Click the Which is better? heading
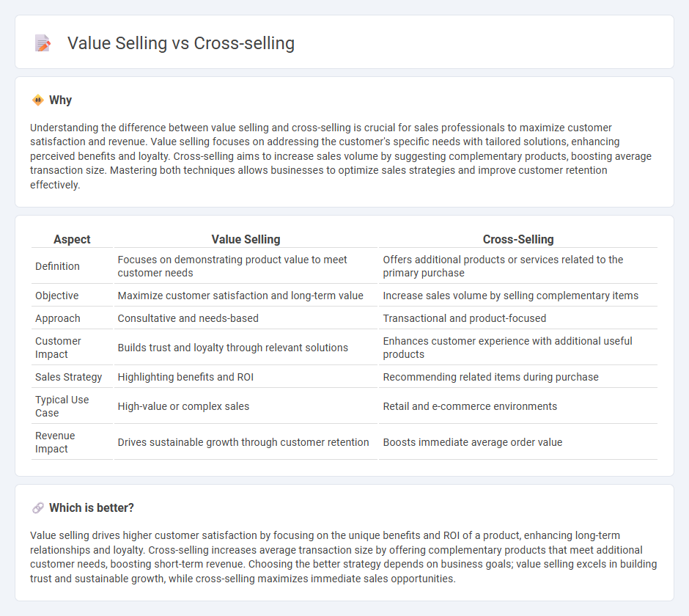Image resolution: width=689 pixels, height=616 pixels. click(92, 508)
